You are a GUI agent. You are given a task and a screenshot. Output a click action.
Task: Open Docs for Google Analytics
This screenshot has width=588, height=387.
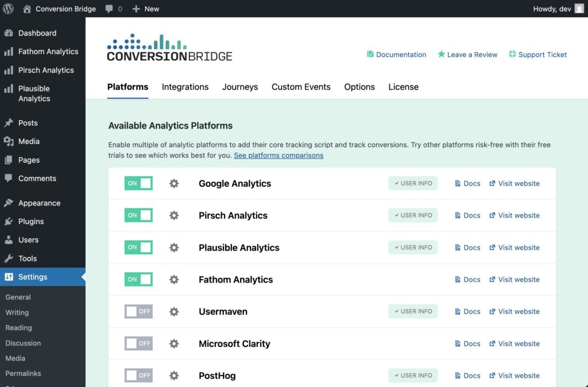tap(467, 183)
